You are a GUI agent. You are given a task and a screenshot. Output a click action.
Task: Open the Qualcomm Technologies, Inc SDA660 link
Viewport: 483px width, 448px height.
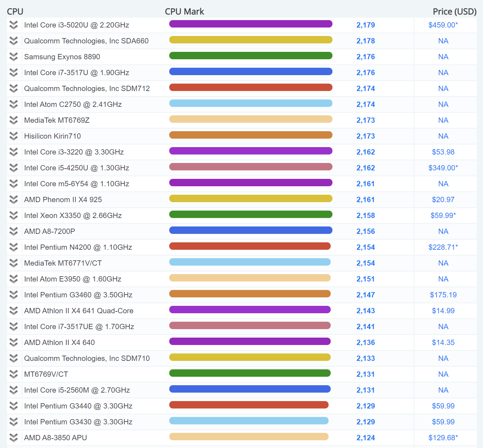[86, 41]
